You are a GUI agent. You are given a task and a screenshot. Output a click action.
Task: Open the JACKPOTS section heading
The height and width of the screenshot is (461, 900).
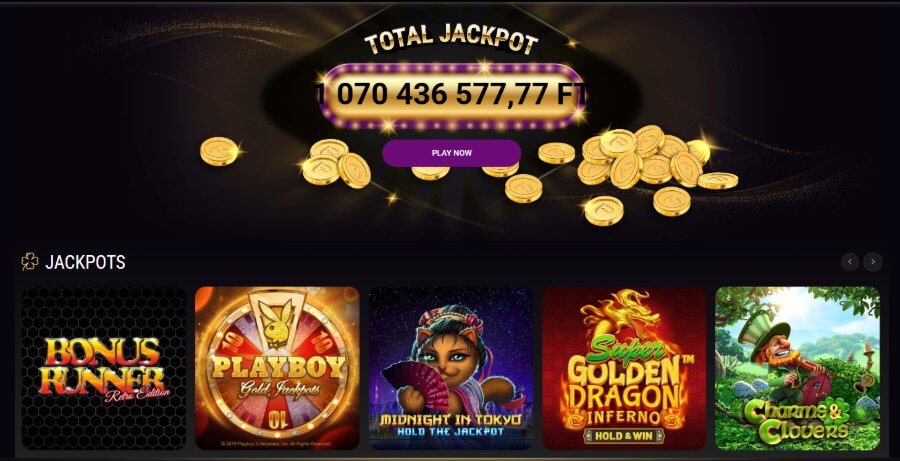point(85,262)
